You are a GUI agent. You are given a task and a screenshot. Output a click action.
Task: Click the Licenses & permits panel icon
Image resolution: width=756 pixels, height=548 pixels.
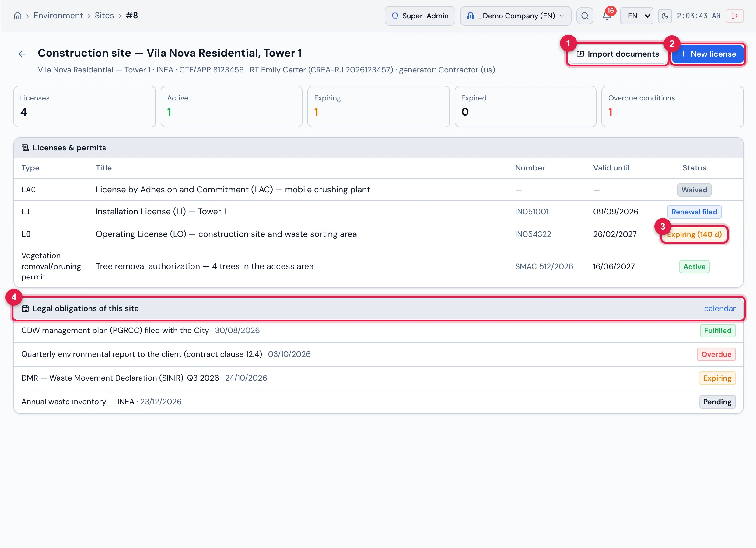(25, 148)
